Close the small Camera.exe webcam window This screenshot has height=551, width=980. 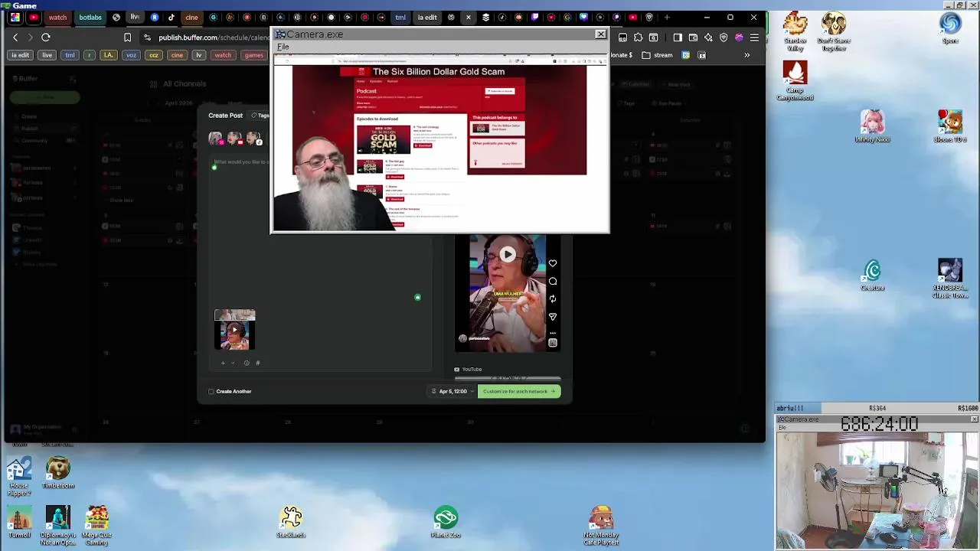(x=974, y=419)
